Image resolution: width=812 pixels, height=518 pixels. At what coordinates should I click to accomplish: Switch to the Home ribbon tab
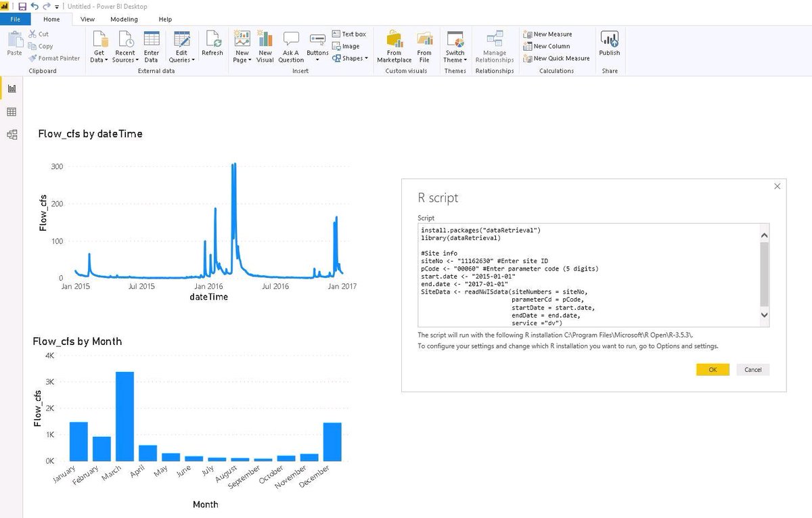coord(51,19)
